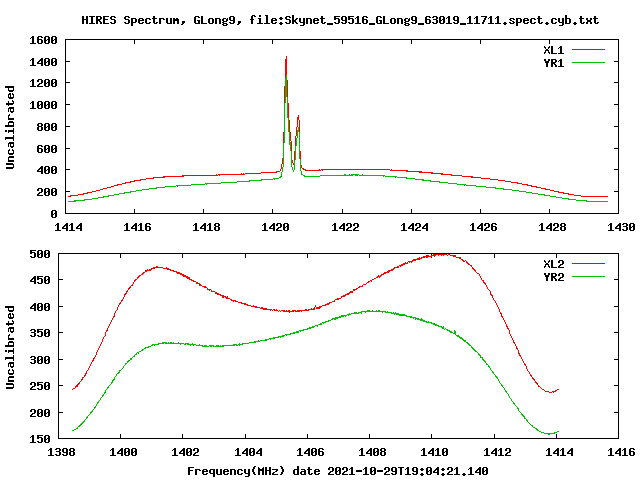The height and width of the screenshot is (480, 640).
Task: Click the 1422 x-axis tick label
Action: click(x=345, y=227)
